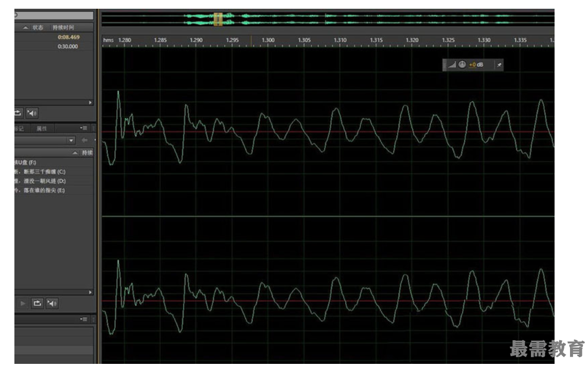Click auto-play speaker icon in the lower-left panel
Viewport: 588px width, 369px height.
point(52,303)
